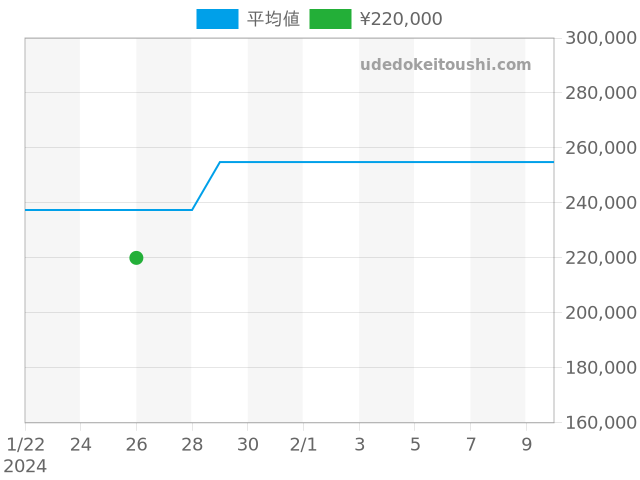Click the 28 x-axis label
This screenshot has height=480, width=640.
192,445
